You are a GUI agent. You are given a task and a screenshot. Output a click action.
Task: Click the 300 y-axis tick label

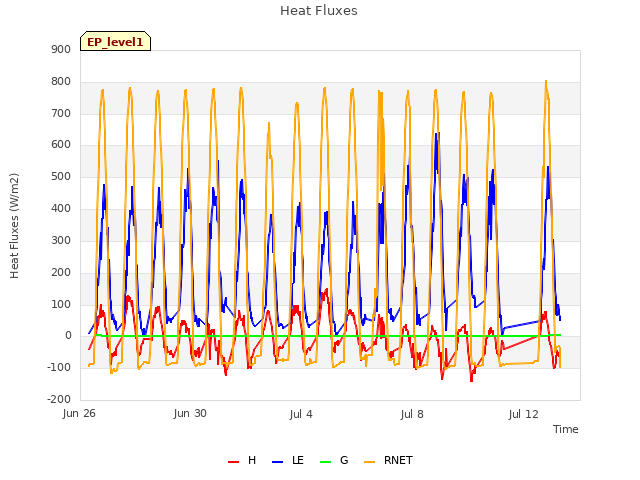(x=61, y=240)
